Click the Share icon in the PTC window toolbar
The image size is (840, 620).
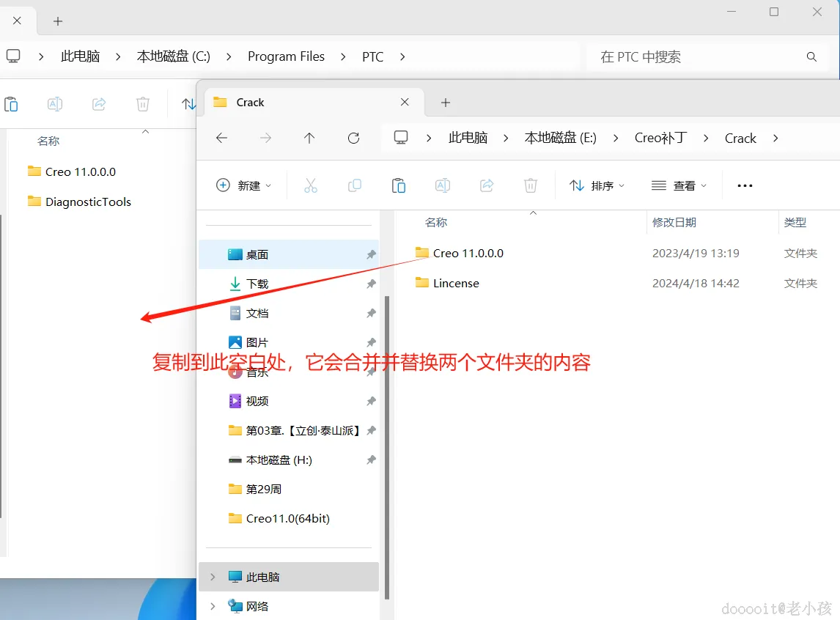coord(99,103)
